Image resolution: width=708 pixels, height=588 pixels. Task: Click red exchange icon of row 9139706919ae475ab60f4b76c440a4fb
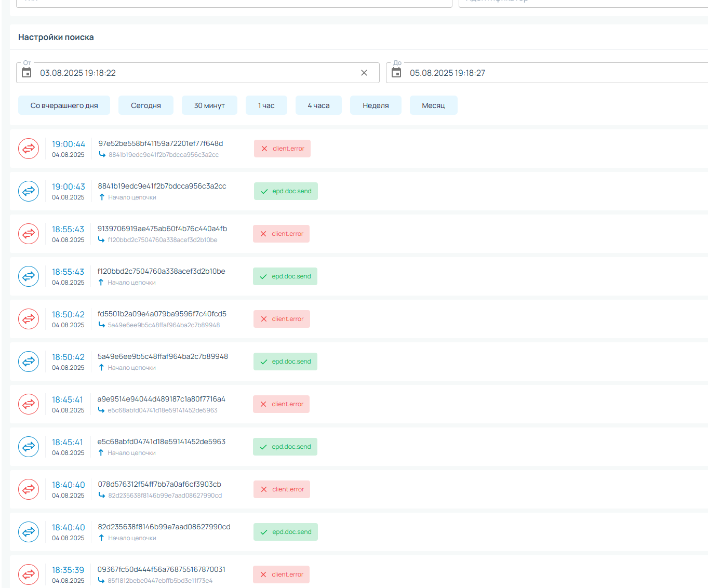29,234
